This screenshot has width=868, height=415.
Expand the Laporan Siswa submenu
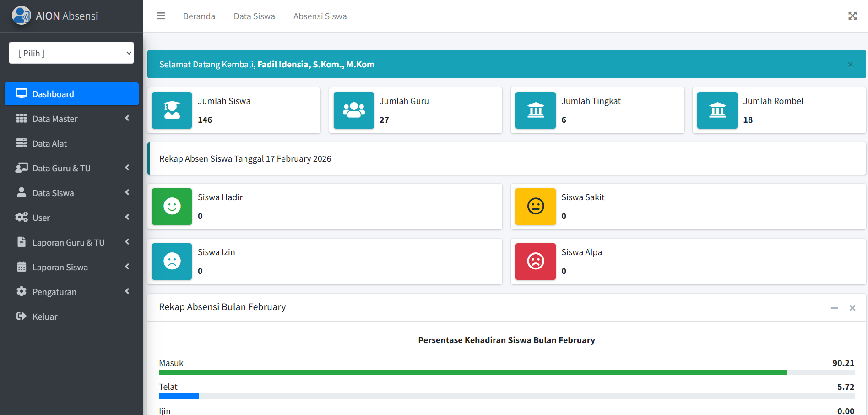[71, 267]
